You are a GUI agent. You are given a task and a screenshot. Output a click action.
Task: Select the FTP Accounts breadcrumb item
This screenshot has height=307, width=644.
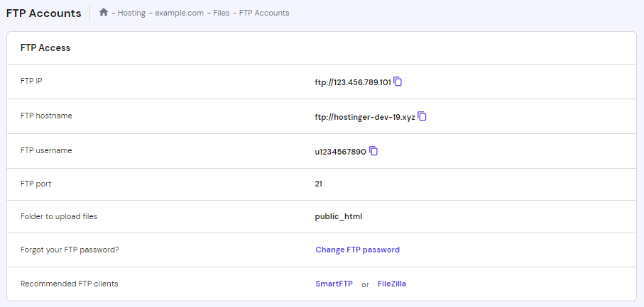264,13
